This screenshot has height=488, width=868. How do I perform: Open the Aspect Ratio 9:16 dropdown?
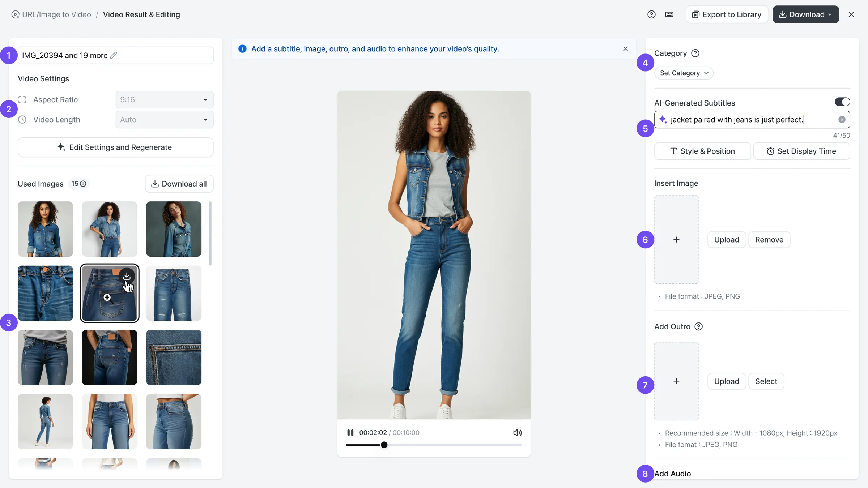[165, 100]
